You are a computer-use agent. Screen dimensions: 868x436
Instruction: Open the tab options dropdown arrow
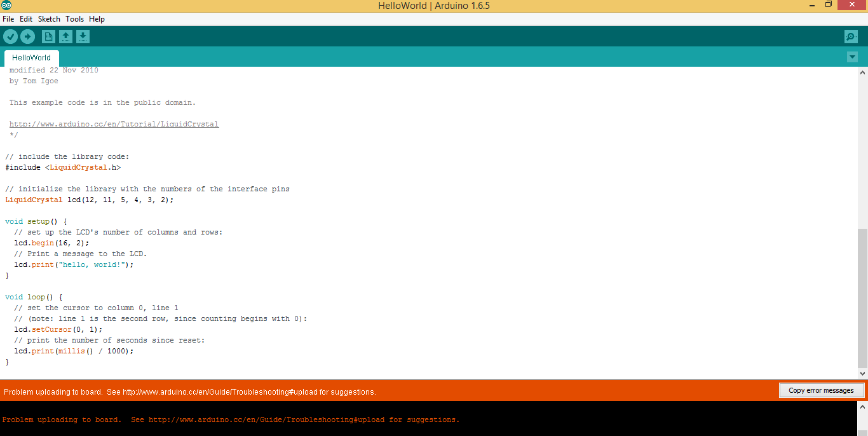point(852,57)
